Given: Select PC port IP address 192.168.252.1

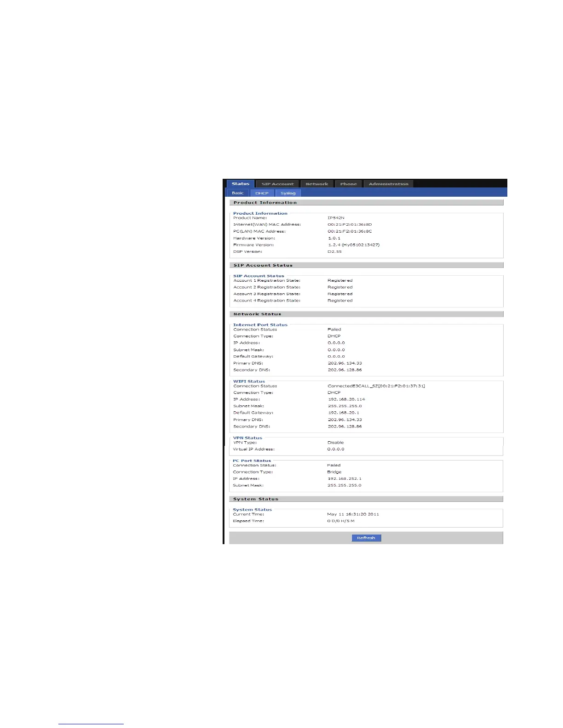Looking at the screenshot, I should pos(345,478).
